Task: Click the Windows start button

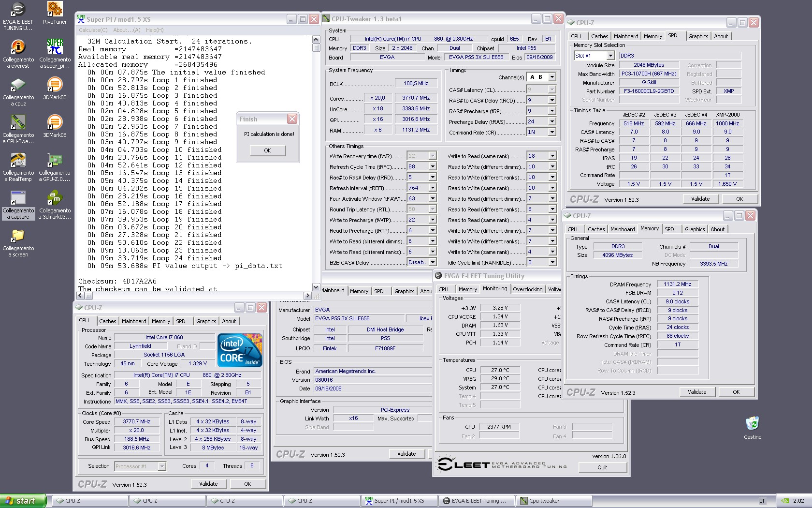Action: click(x=24, y=501)
